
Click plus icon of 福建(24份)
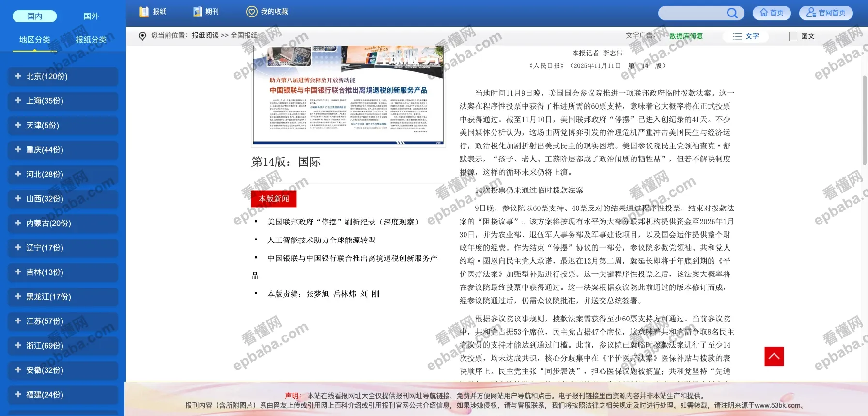18,394
